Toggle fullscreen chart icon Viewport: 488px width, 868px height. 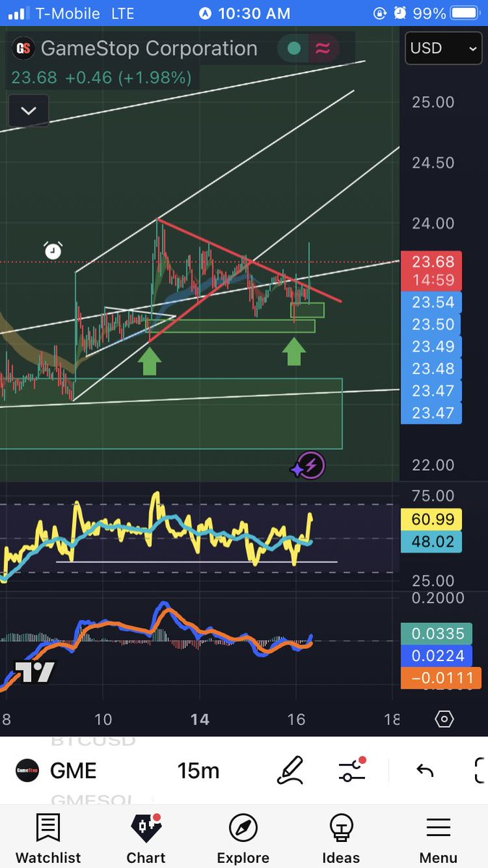pos(480,770)
